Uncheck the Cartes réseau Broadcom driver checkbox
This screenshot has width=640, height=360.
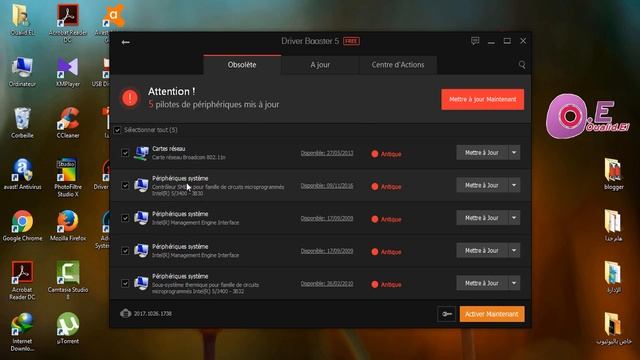125,153
